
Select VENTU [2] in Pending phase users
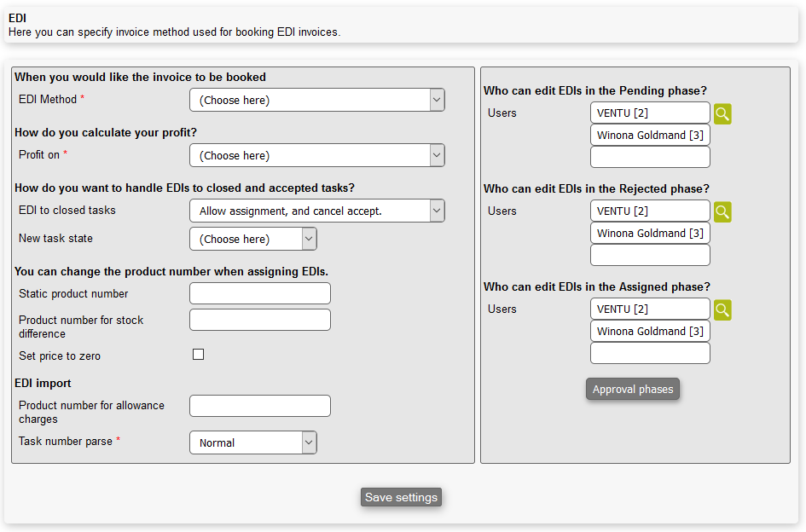(649, 113)
